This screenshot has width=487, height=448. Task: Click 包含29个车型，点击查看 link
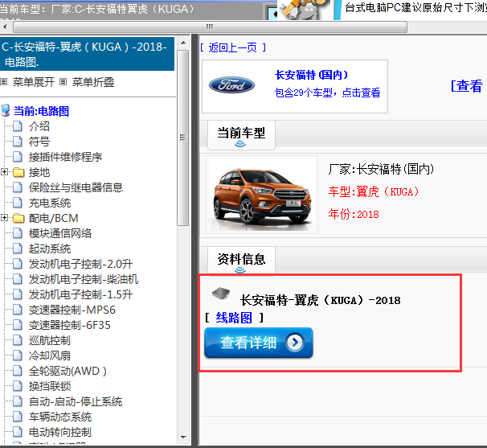327,92
